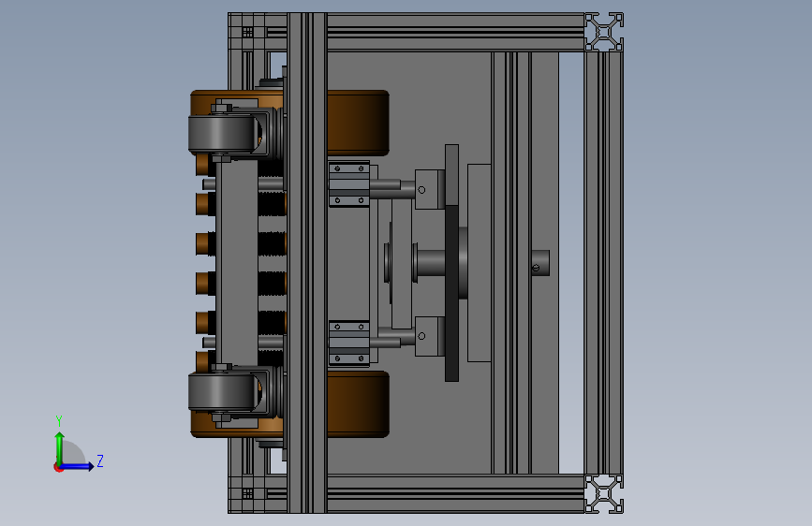Screen dimensions: 812x526
Task: Select the lower grey caster wheel
Action: (224, 393)
